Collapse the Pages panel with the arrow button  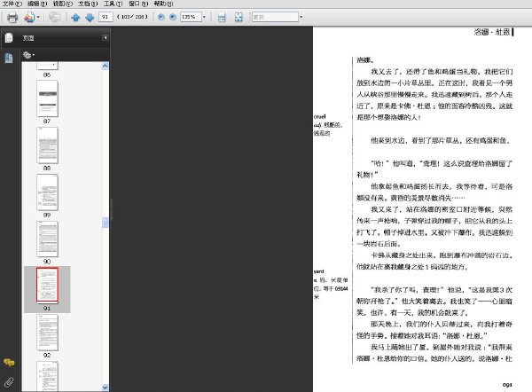(x=106, y=37)
